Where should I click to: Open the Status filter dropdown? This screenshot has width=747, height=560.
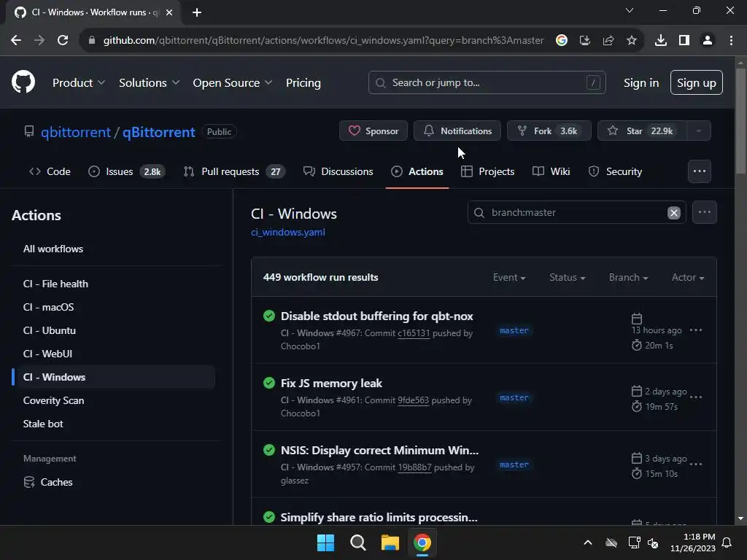pyautogui.click(x=567, y=278)
